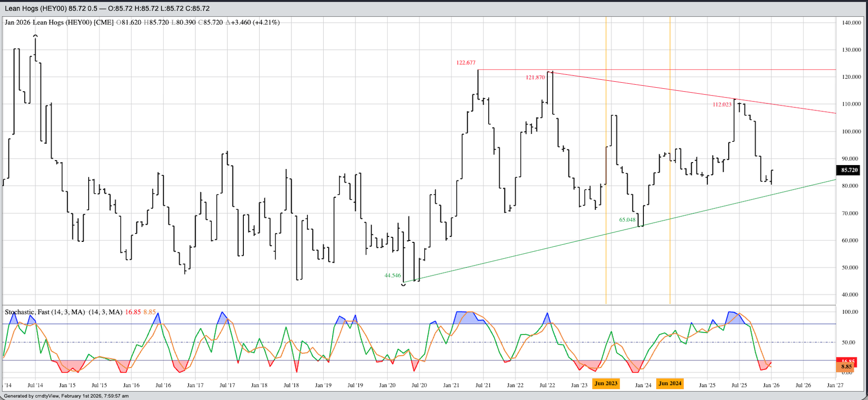Click the Jul '20 x-axis date label
868x400 pixels.
pyautogui.click(x=419, y=385)
